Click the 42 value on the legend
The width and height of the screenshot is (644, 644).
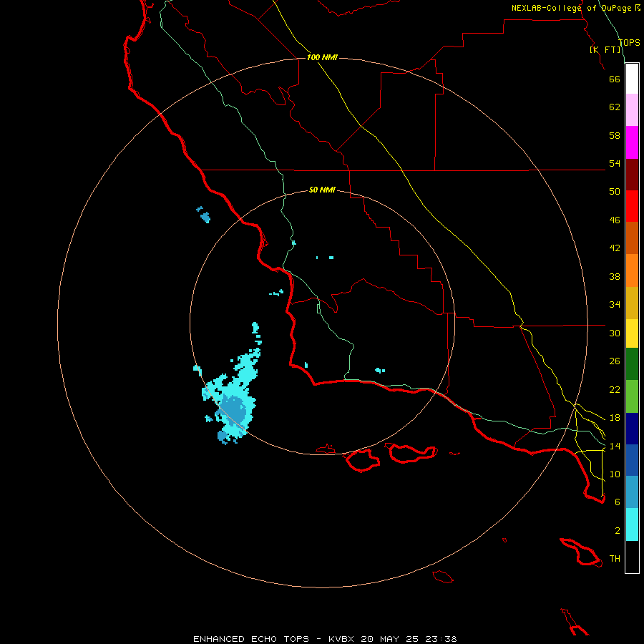coord(615,248)
